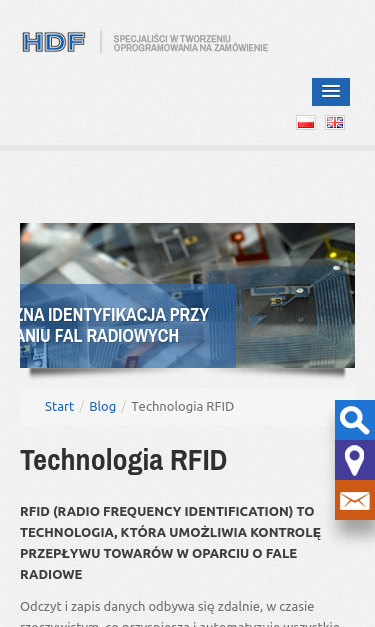Image resolution: width=375 pixels, height=627 pixels.
Task: Open search with the blue magnifier icon
Action: tap(355, 420)
